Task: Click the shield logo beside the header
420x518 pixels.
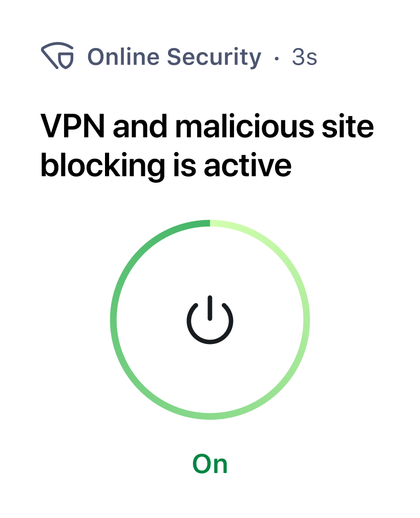Action: (x=58, y=56)
